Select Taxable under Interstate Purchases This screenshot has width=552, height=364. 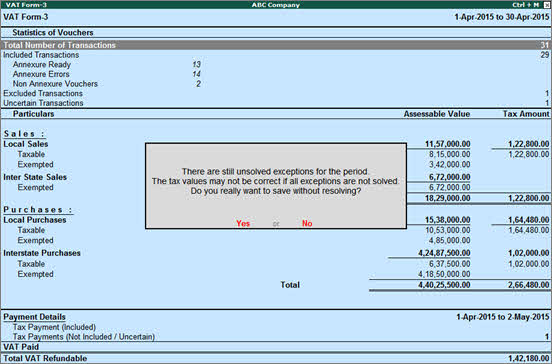tap(31, 264)
